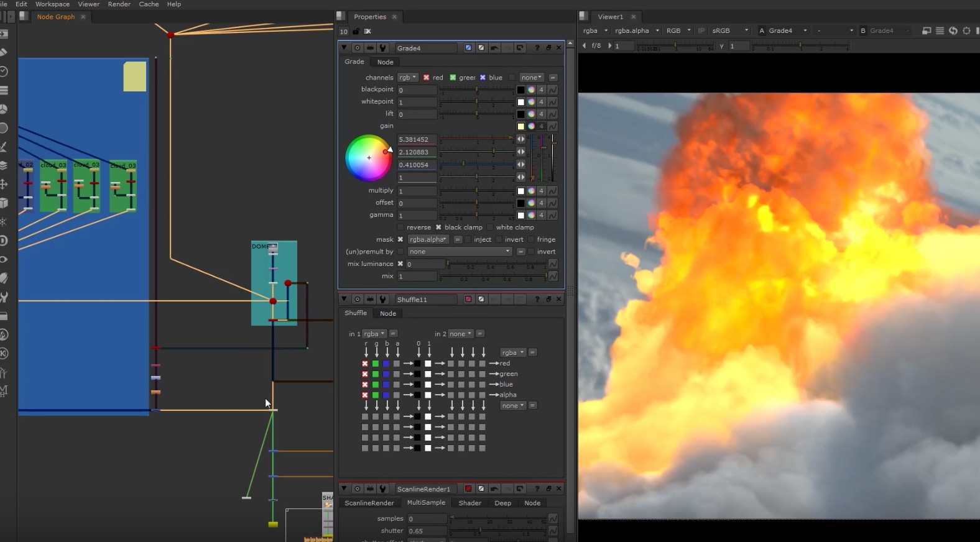Click the gain color wheel picker icon
Image resolution: width=980 pixels, height=542 pixels.
pyautogui.click(x=531, y=126)
